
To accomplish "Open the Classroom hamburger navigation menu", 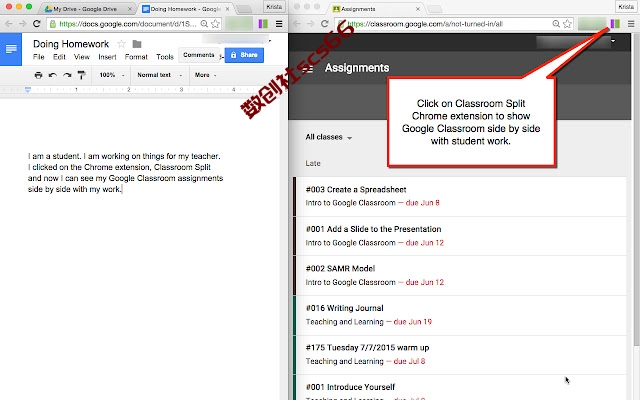I will coord(308,69).
